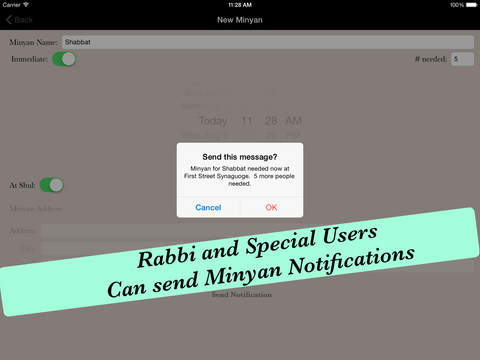Screen dimensions: 480x360
Task: Tap the status bar clock
Action: 240,5
